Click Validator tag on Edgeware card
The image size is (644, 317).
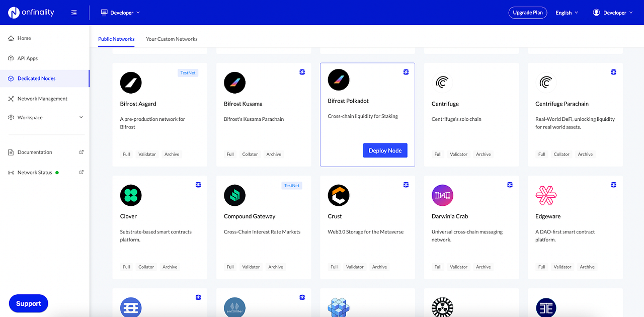tap(562, 267)
